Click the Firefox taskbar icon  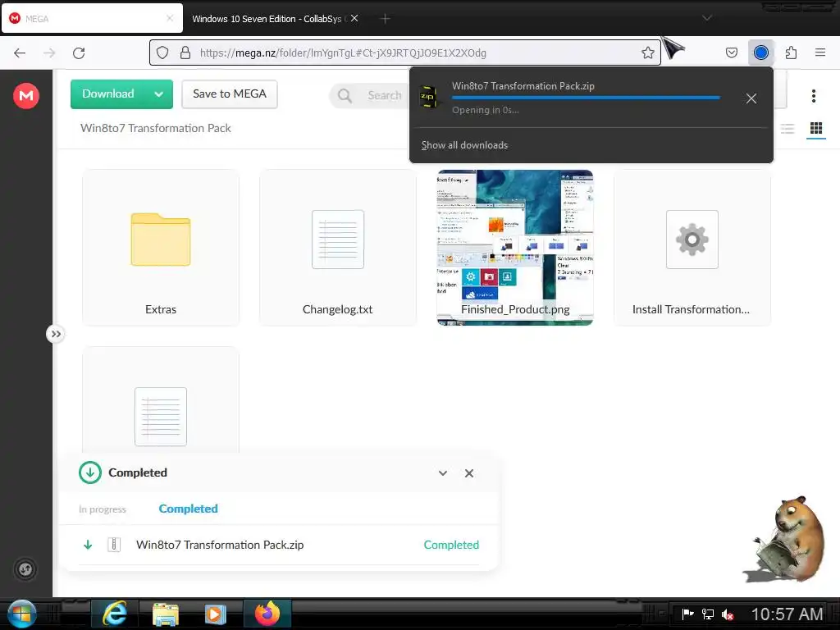point(267,614)
